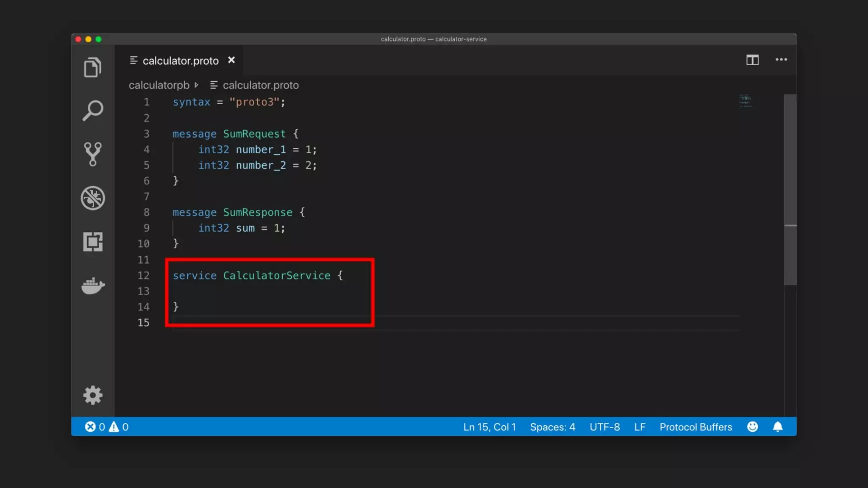Close the calculator.proto tab
Viewport: 868px width, 488px height.
click(231, 60)
